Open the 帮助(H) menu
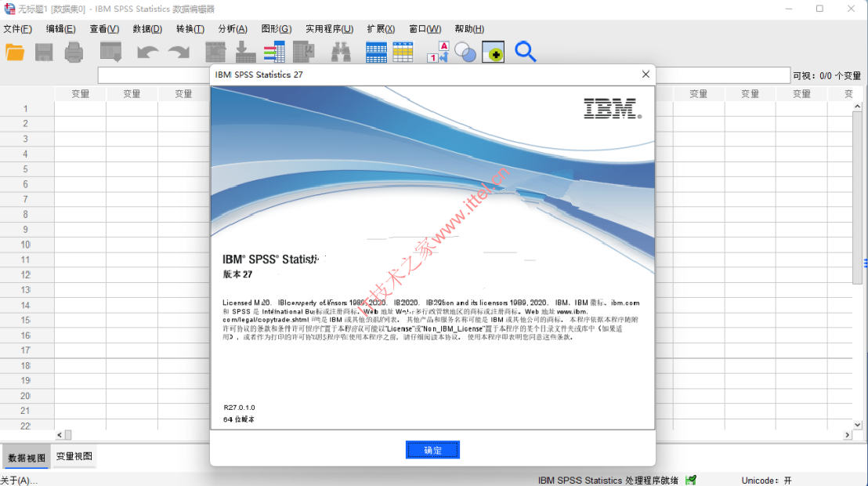868x486 pixels. (x=469, y=29)
